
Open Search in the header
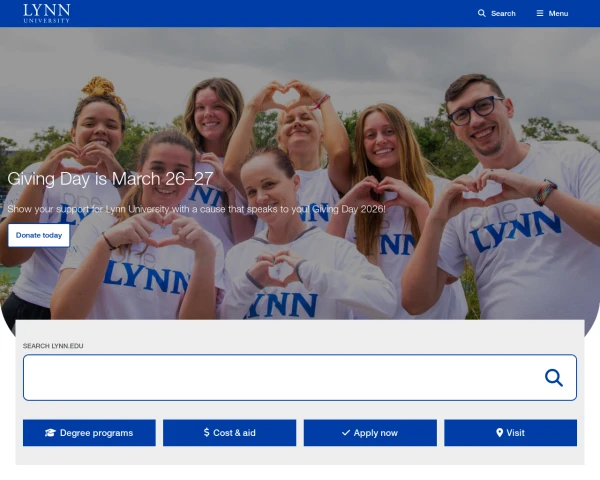coord(497,13)
